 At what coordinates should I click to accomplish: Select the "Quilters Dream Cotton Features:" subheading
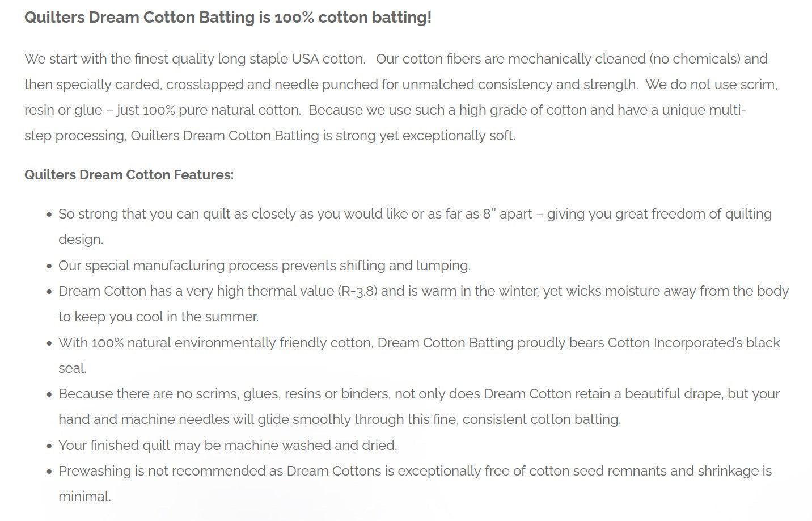129,174
